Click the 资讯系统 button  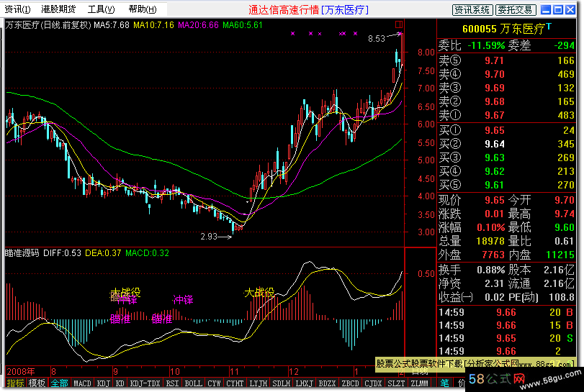click(x=472, y=9)
